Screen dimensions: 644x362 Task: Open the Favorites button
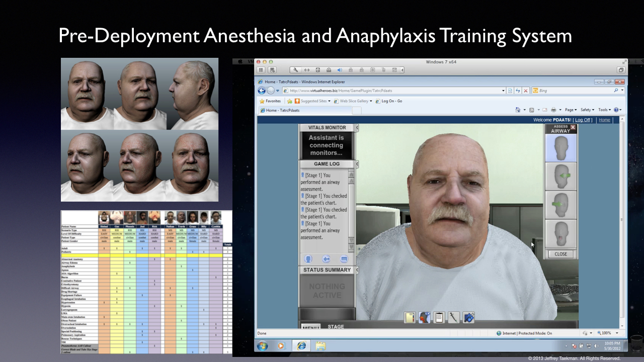[270, 101]
